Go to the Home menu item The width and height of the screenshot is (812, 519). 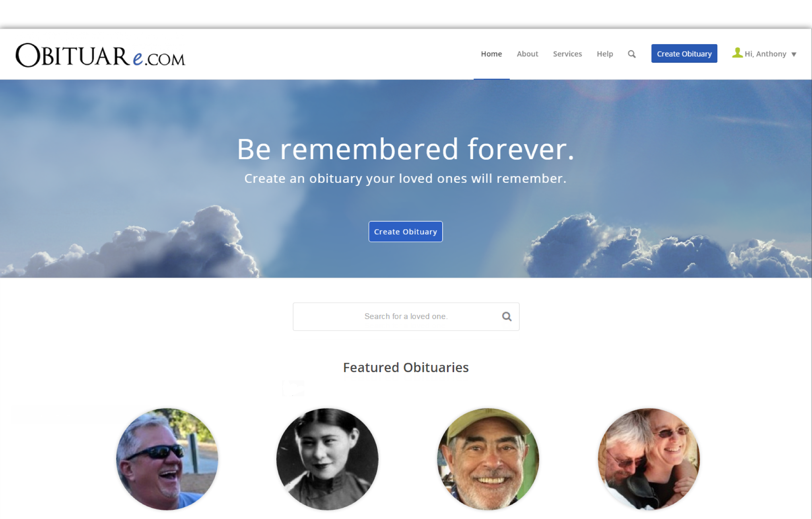click(x=491, y=54)
